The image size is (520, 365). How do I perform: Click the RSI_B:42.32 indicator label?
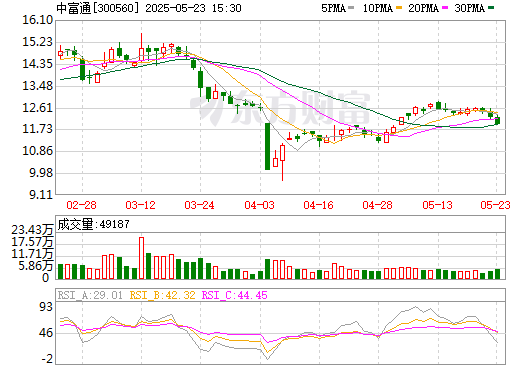click(x=162, y=295)
